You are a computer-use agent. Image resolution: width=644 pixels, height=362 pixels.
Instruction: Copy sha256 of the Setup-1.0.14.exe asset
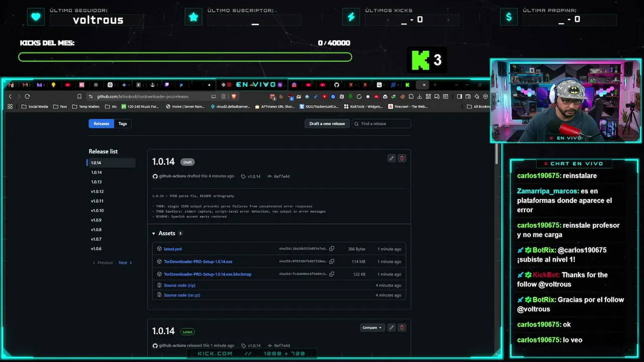coord(332,261)
